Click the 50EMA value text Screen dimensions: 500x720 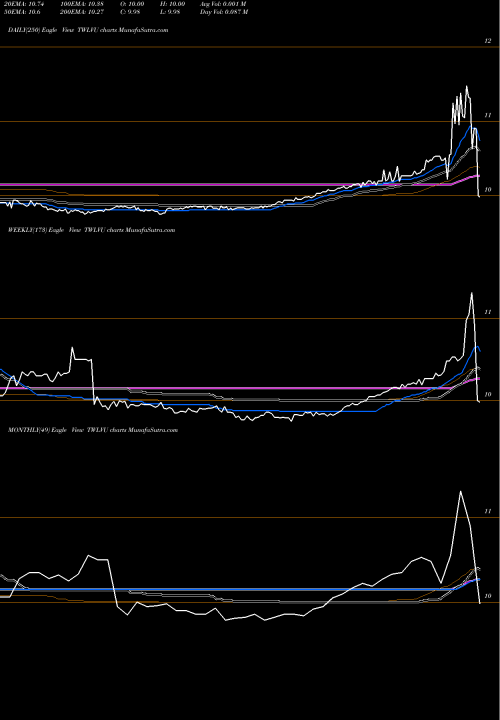point(20,12)
